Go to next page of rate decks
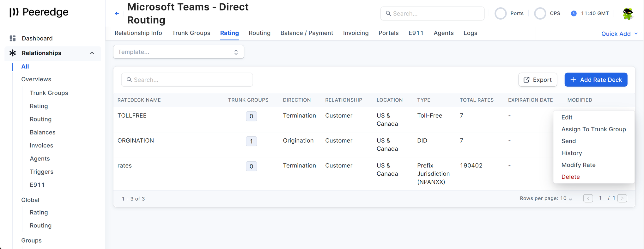Screen dimensions: 644x249 point(622,198)
